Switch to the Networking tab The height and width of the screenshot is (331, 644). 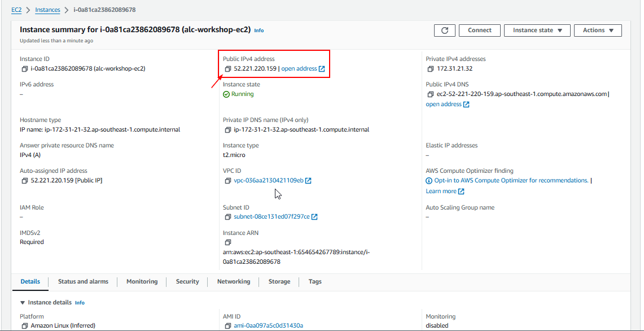click(233, 281)
